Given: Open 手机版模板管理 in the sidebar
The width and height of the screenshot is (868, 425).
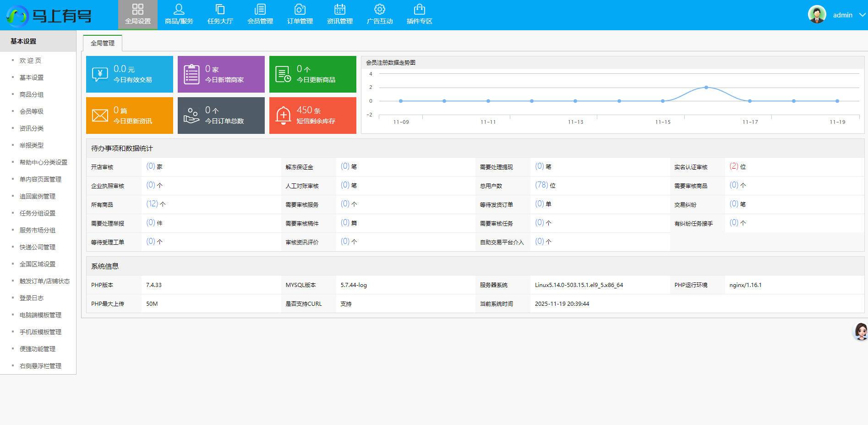Looking at the screenshot, I should coord(40,331).
